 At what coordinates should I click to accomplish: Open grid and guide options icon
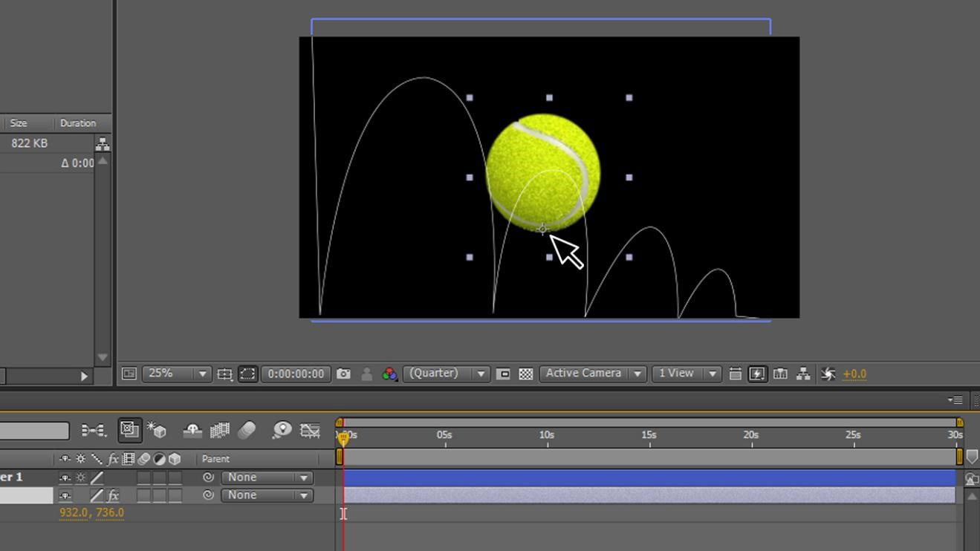click(x=224, y=374)
